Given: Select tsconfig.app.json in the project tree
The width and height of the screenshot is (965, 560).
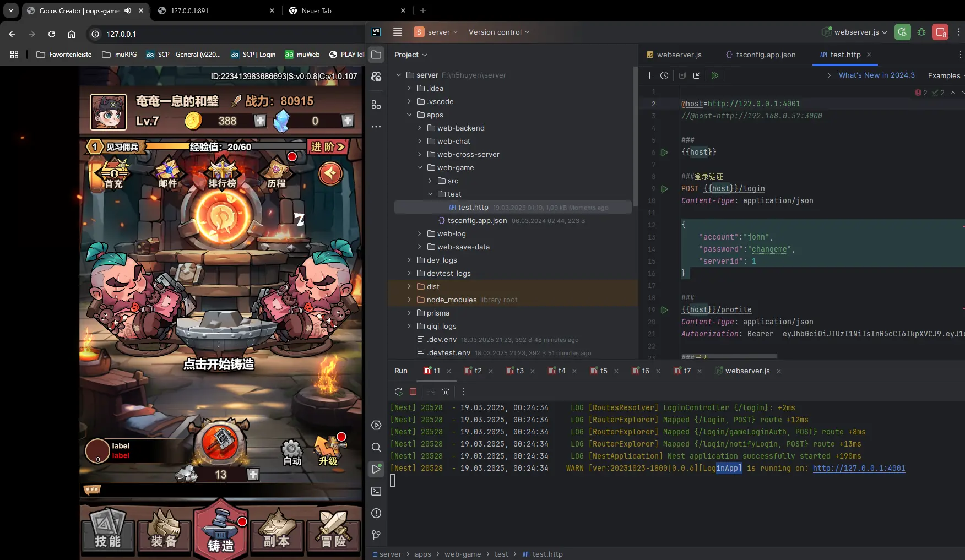Looking at the screenshot, I should point(477,220).
